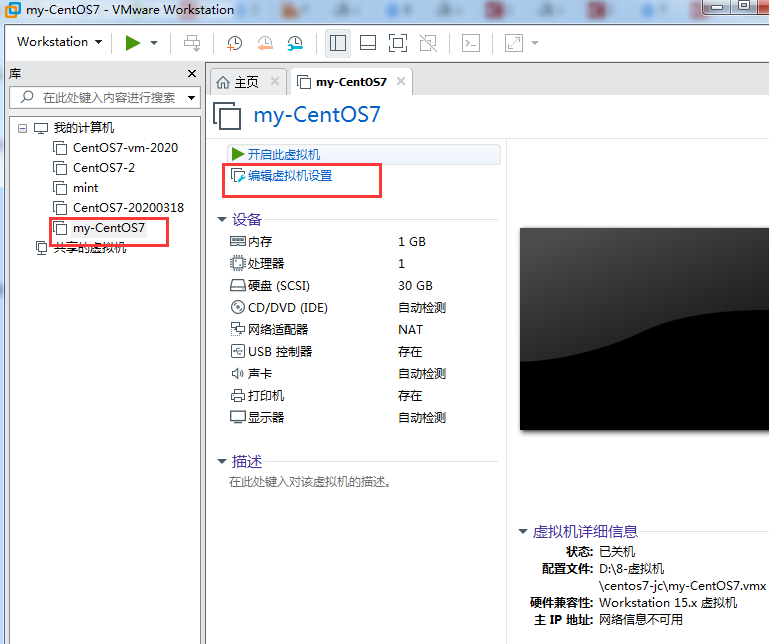Select 我的计算机 in the library tree
769x644 pixels.
click(x=83, y=128)
